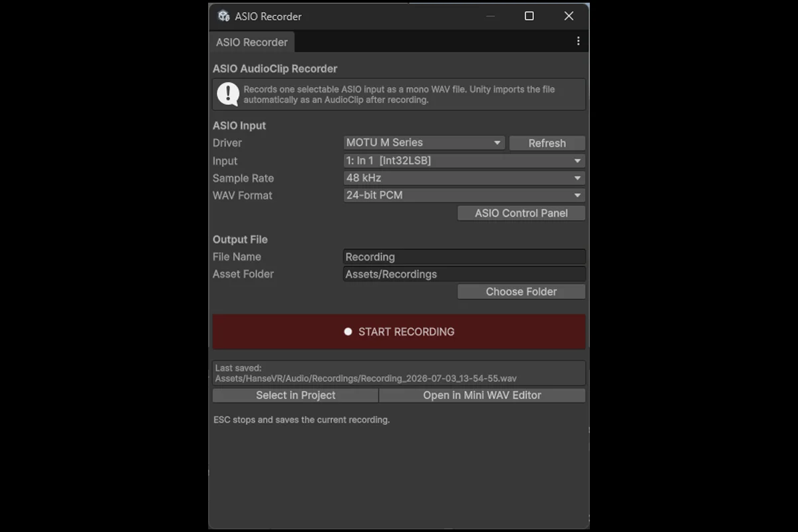Open in Mini WAV Editor
The height and width of the screenshot is (532, 798).
point(482,395)
